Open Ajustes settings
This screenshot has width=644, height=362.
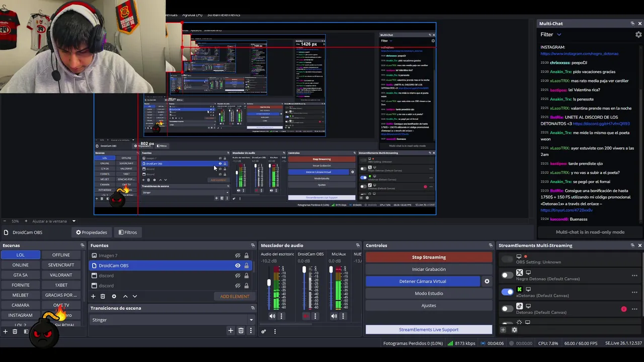(429, 306)
